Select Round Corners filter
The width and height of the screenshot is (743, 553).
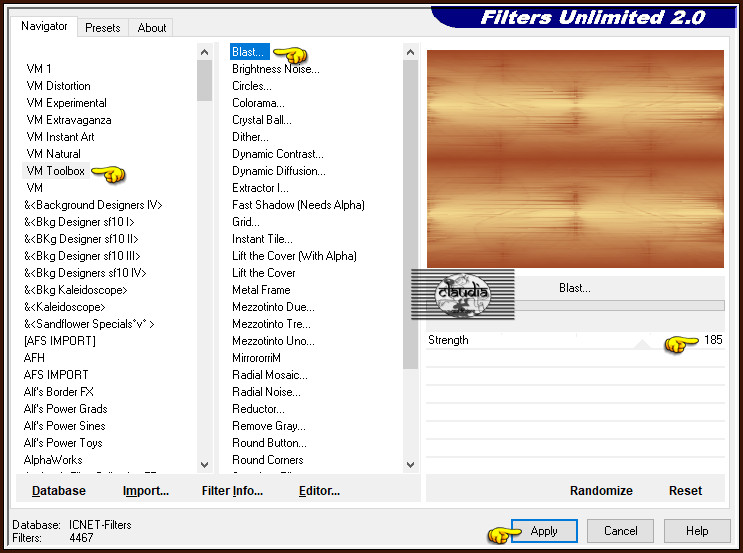(268, 460)
